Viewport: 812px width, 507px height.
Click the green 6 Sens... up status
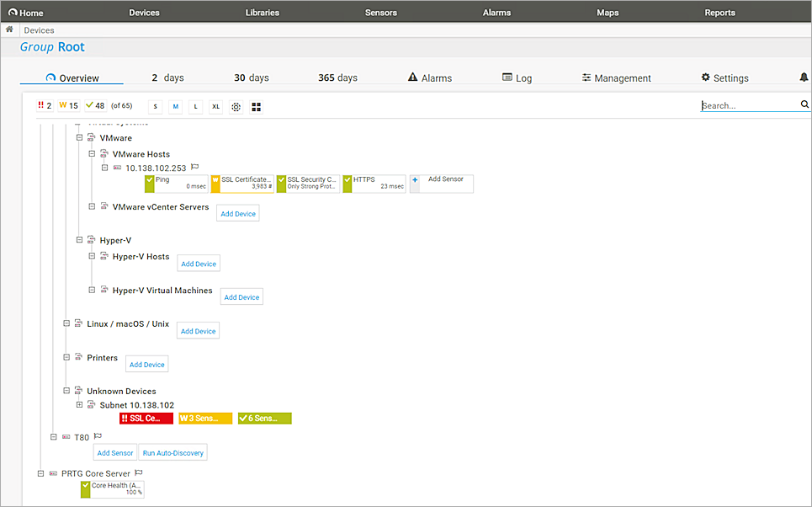click(x=264, y=419)
